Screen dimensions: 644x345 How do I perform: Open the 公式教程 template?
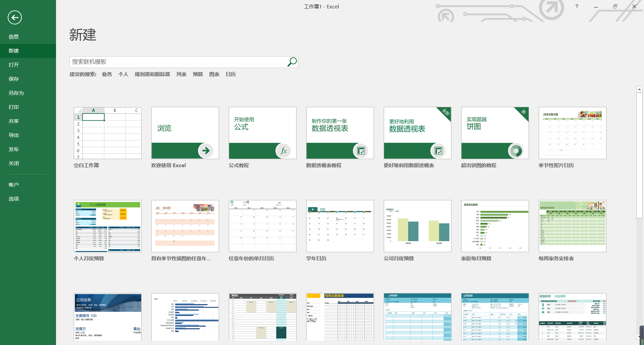point(263,133)
